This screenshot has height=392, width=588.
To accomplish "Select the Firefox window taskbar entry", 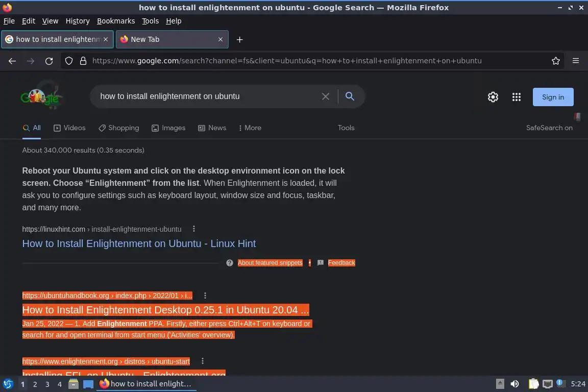I will [146, 384].
